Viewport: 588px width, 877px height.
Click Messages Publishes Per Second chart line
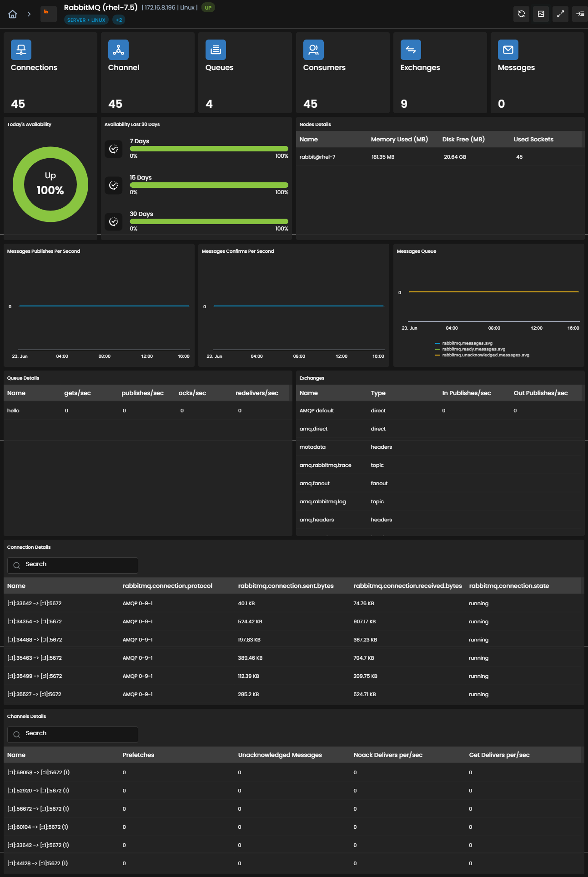click(x=104, y=306)
